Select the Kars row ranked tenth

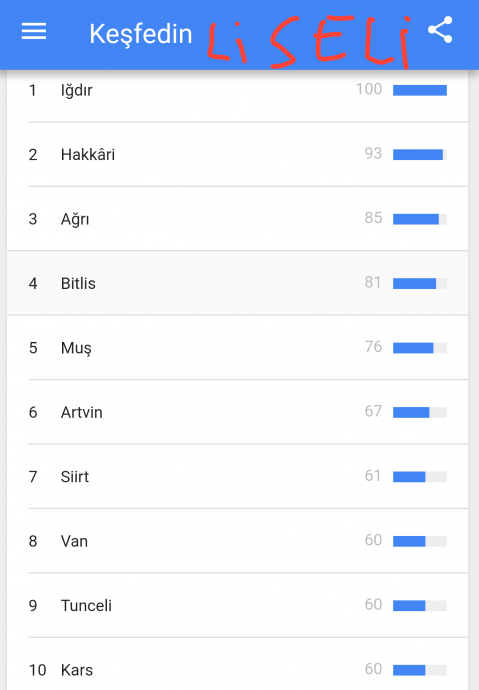pos(238,664)
